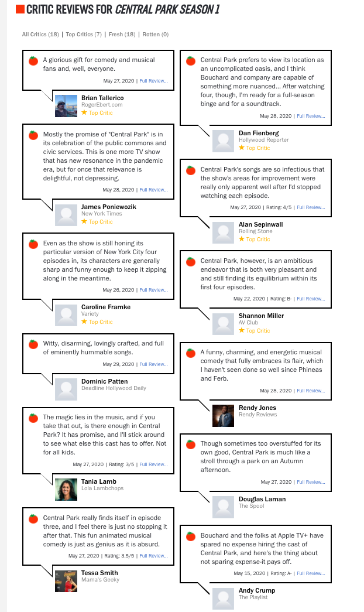Click the Top Critic star under James Poniewozik
364x612 pixels.
pos(84,221)
